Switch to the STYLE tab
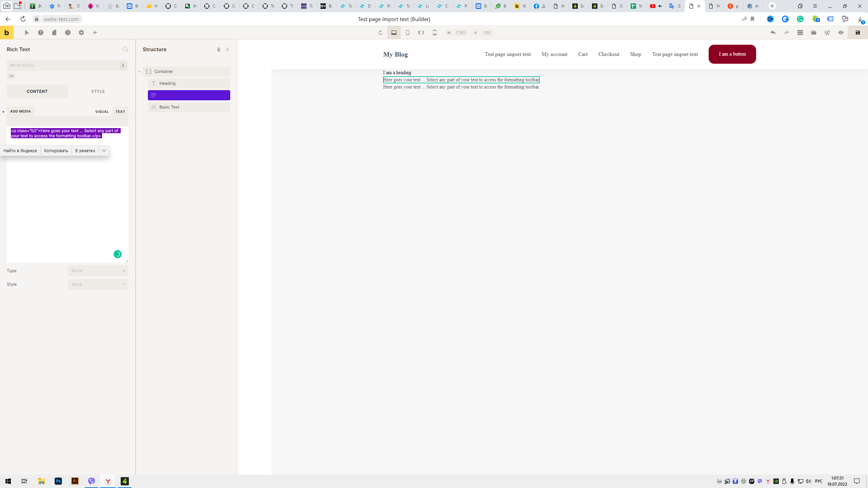 [x=98, y=91]
